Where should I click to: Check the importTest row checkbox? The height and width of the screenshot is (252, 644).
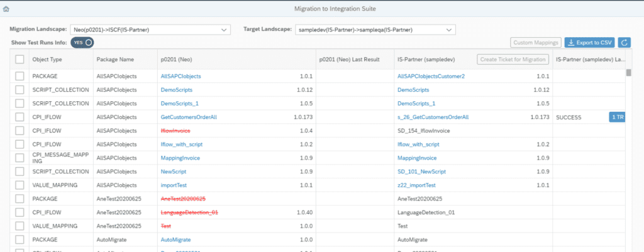(x=19, y=185)
